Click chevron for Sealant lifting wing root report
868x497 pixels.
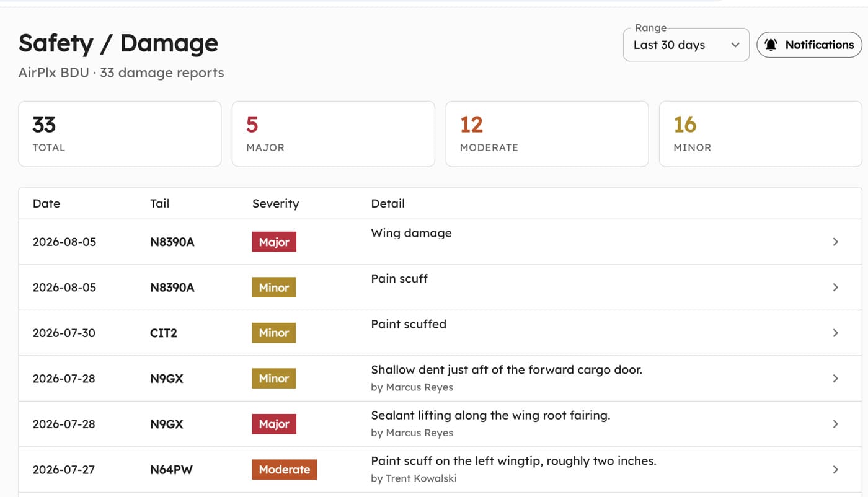point(835,424)
